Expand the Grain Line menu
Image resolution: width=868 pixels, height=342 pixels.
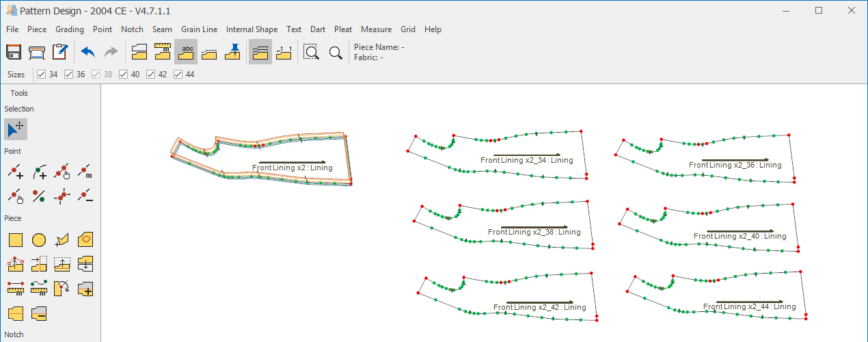(199, 29)
